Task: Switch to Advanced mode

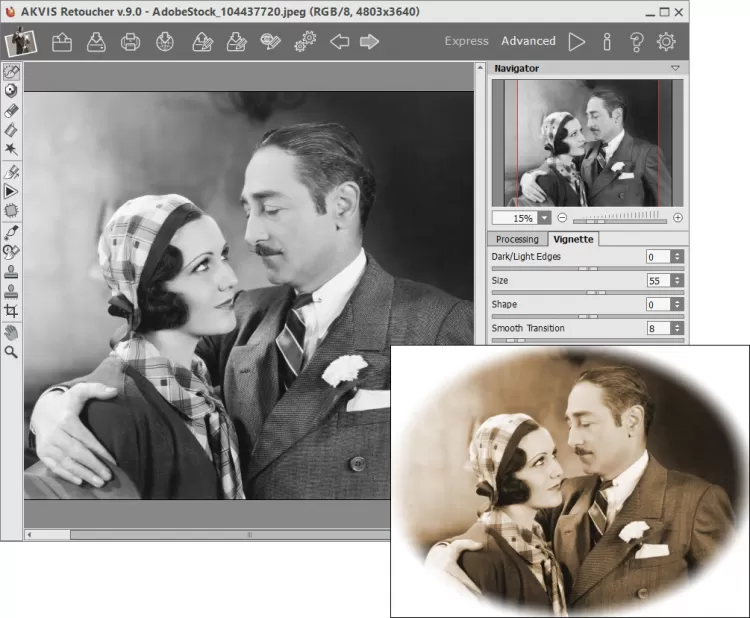Action: click(528, 41)
